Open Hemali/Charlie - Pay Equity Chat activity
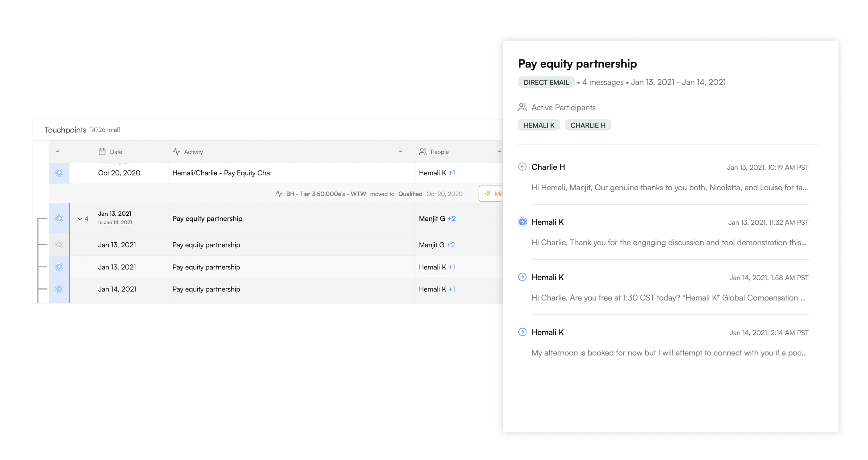Image resolution: width=868 pixels, height=460 pixels. tap(222, 173)
